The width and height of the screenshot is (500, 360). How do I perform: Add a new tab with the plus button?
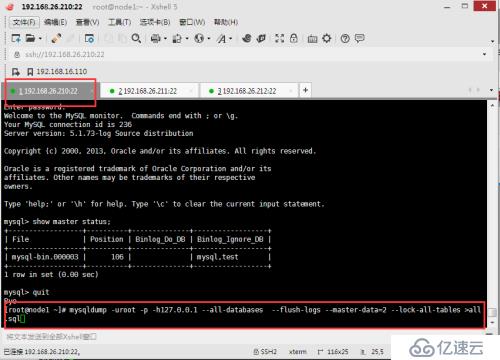306,90
